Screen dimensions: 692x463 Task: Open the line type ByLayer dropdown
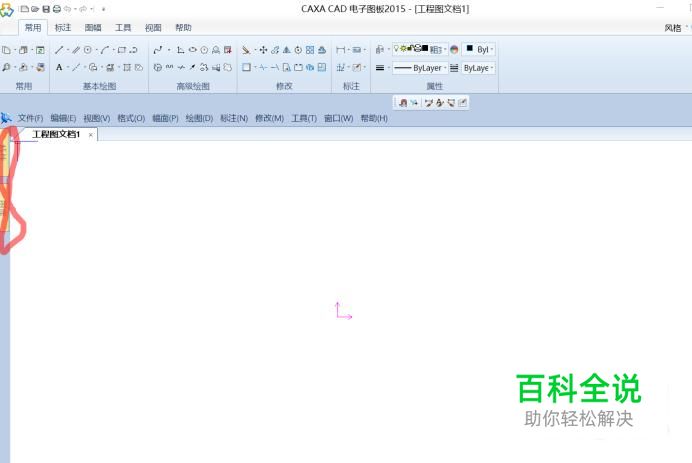click(420, 68)
